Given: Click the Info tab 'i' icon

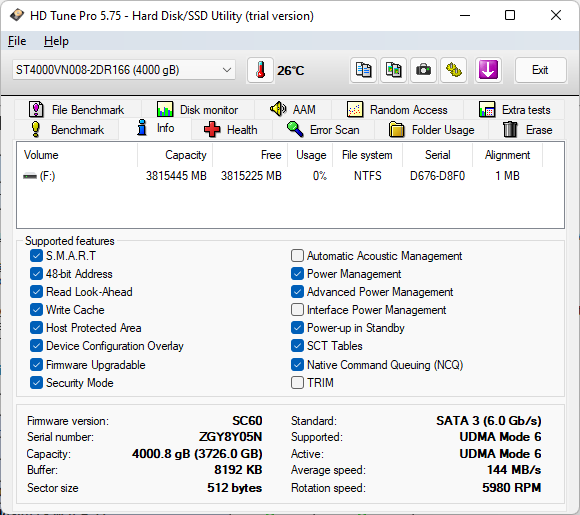Looking at the screenshot, I should pyautogui.click(x=142, y=128).
